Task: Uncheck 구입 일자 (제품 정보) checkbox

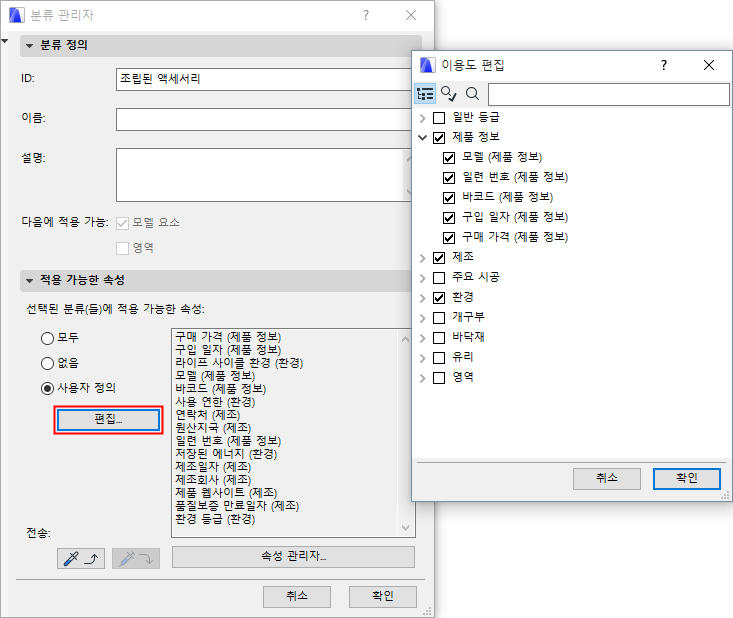Action: click(x=449, y=218)
